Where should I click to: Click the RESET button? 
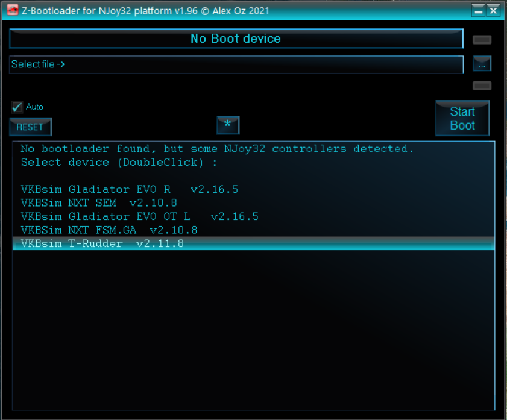click(x=30, y=127)
